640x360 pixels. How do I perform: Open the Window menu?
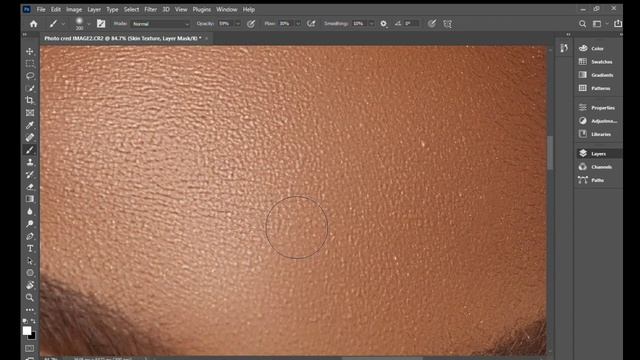coord(227,9)
